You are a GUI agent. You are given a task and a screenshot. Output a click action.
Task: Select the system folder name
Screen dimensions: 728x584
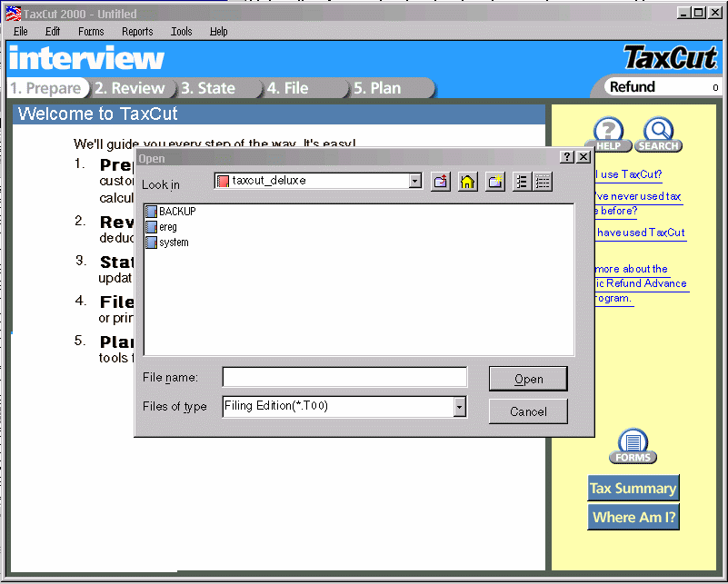click(174, 243)
